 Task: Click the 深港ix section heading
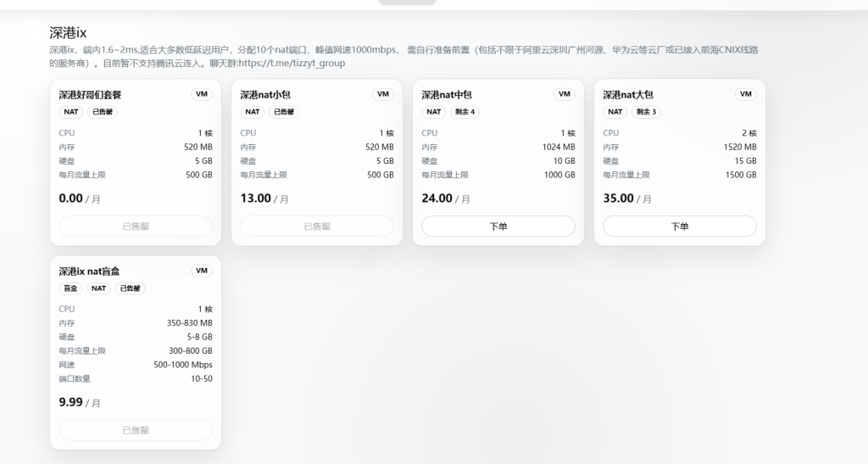[68, 33]
